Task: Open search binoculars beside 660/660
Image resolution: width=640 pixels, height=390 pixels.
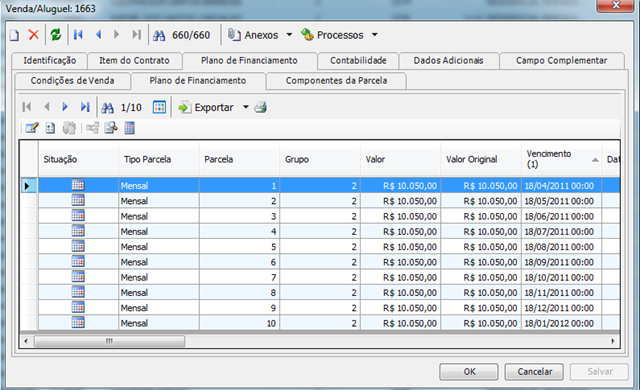Action: 159,35
